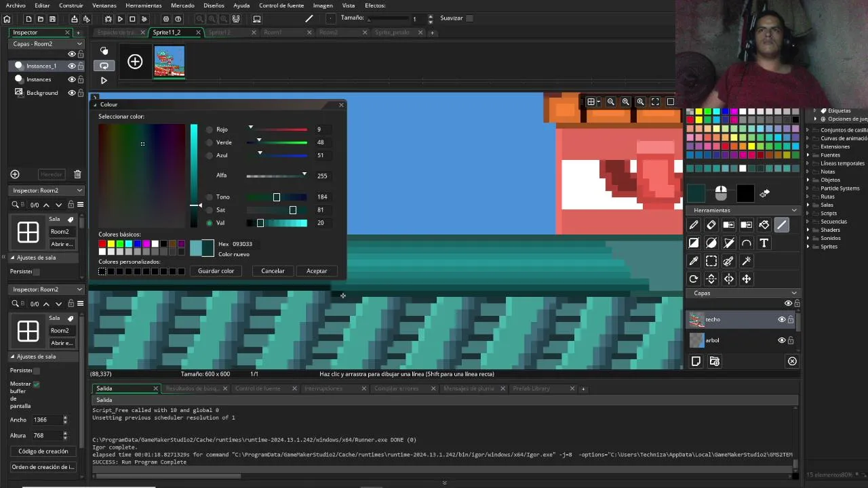
Task: Hide the arbol layer
Action: (x=781, y=340)
